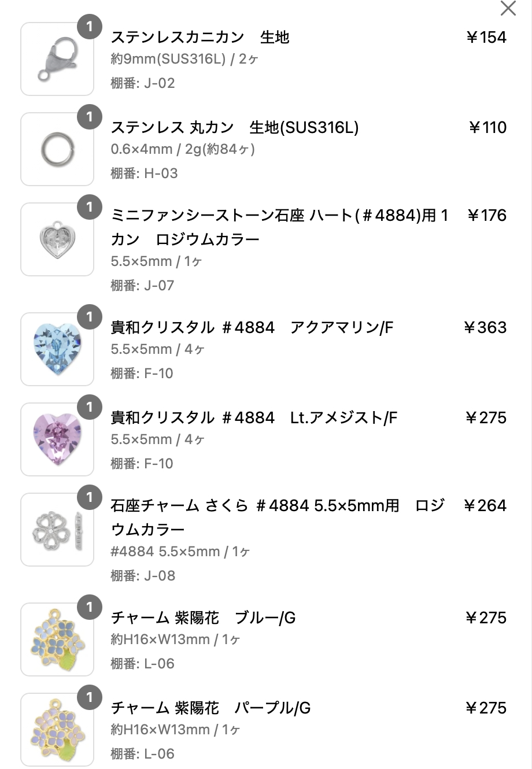Open the aquamarine heart crystal thumbnail
This screenshot has height=769, width=532.
pos(57,349)
